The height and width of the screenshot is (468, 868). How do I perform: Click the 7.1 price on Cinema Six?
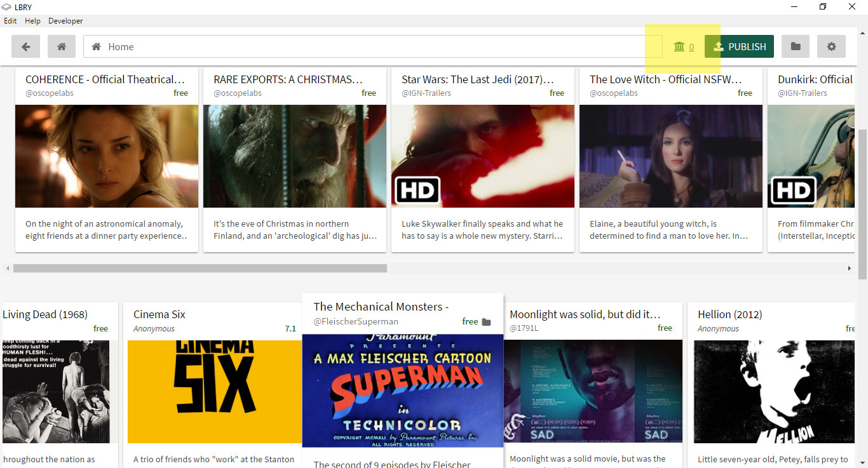coord(290,329)
